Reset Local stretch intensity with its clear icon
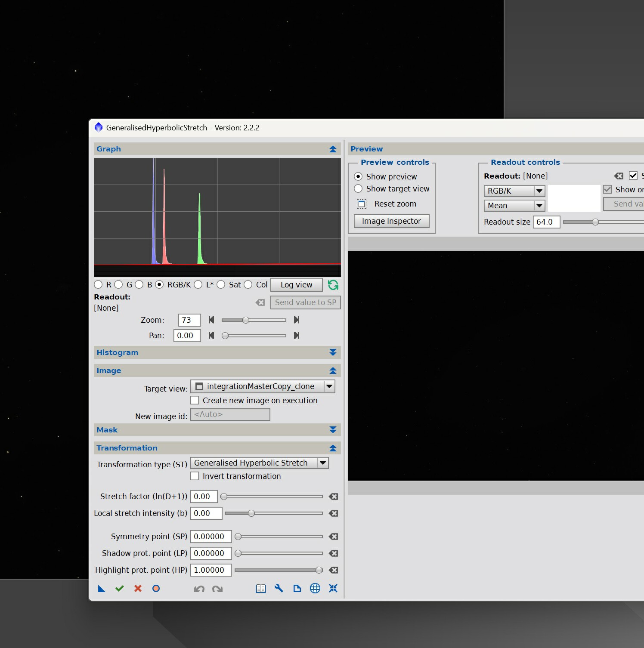This screenshot has height=648, width=644. click(333, 513)
